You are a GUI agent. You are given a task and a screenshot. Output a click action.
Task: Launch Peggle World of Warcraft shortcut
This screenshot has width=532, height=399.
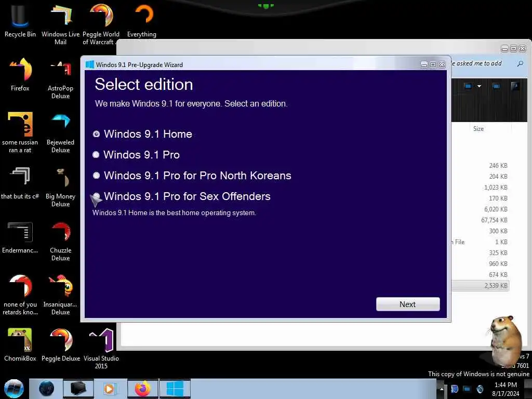pyautogui.click(x=101, y=24)
